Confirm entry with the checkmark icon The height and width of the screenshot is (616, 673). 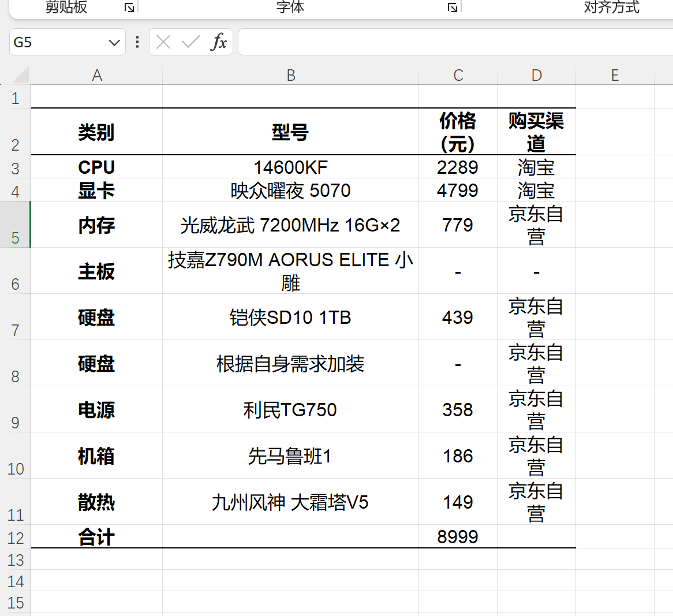190,42
